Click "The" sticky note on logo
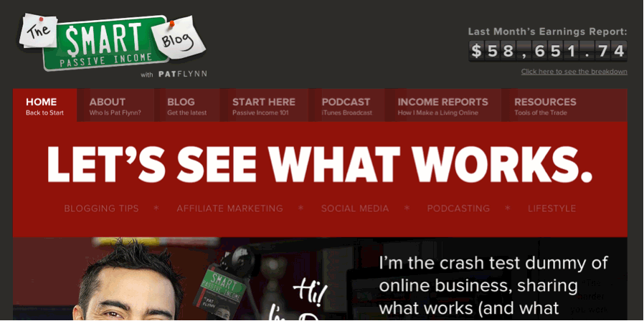 pyautogui.click(x=38, y=30)
